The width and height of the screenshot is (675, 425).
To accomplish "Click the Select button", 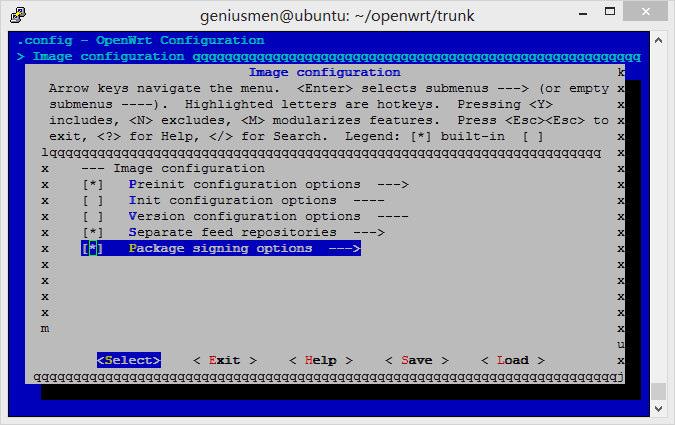I will point(129,360).
